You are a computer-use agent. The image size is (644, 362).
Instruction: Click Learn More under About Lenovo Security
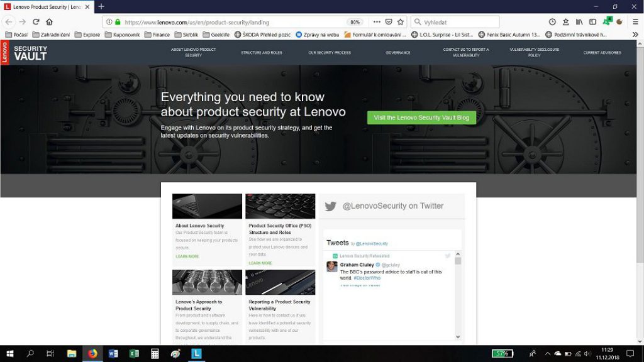point(187,256)
